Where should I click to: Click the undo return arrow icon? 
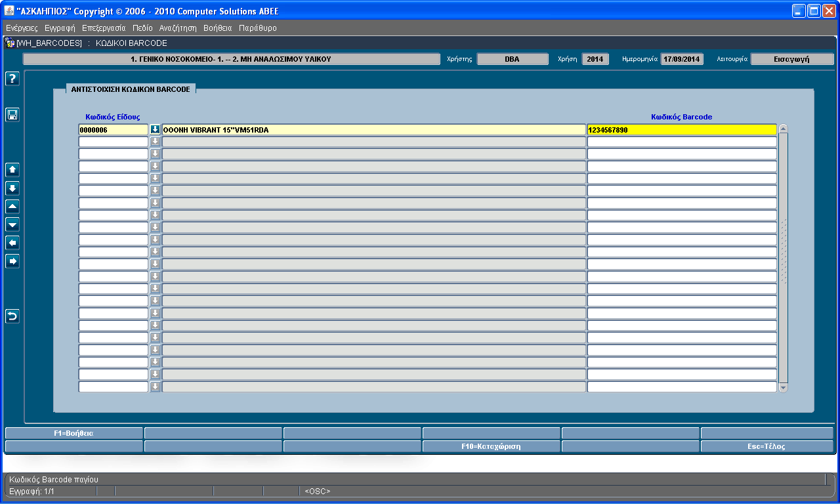[12, 317]
